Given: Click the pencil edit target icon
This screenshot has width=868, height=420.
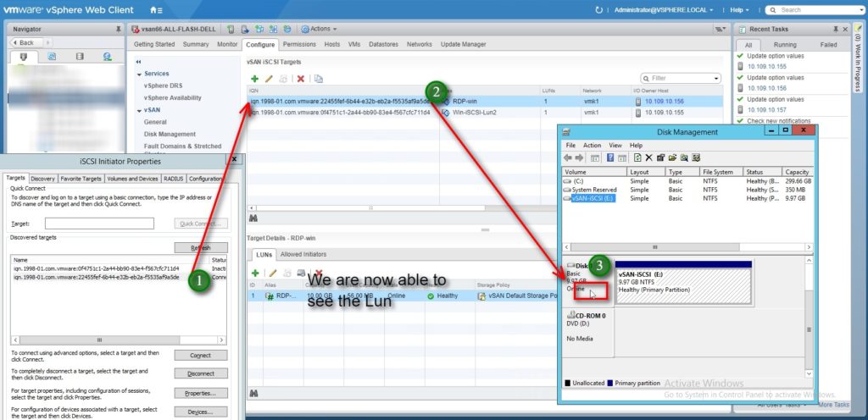Looking at the screenshot, I should (269, 78).
